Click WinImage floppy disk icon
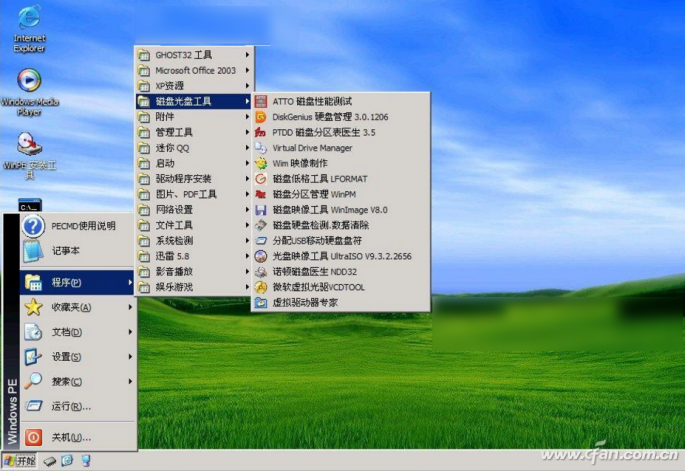This screenshot has width=685, height=471. point(261,210)
